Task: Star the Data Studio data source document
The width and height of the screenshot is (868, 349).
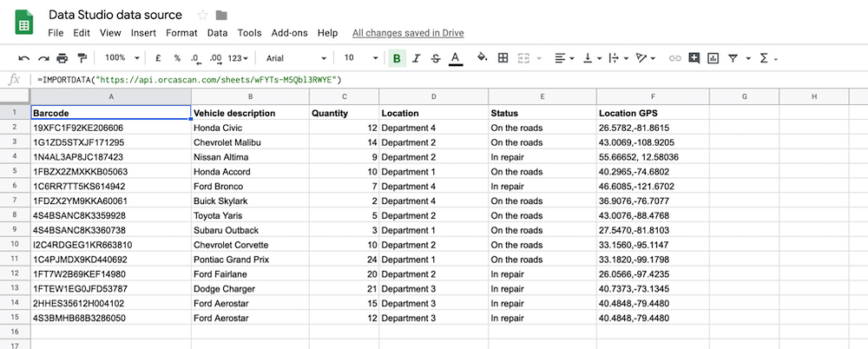Action: (202, 15)
